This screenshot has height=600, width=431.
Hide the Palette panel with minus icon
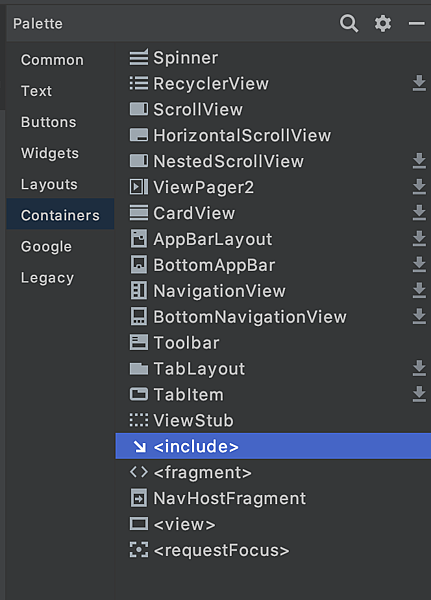(416, 24)
